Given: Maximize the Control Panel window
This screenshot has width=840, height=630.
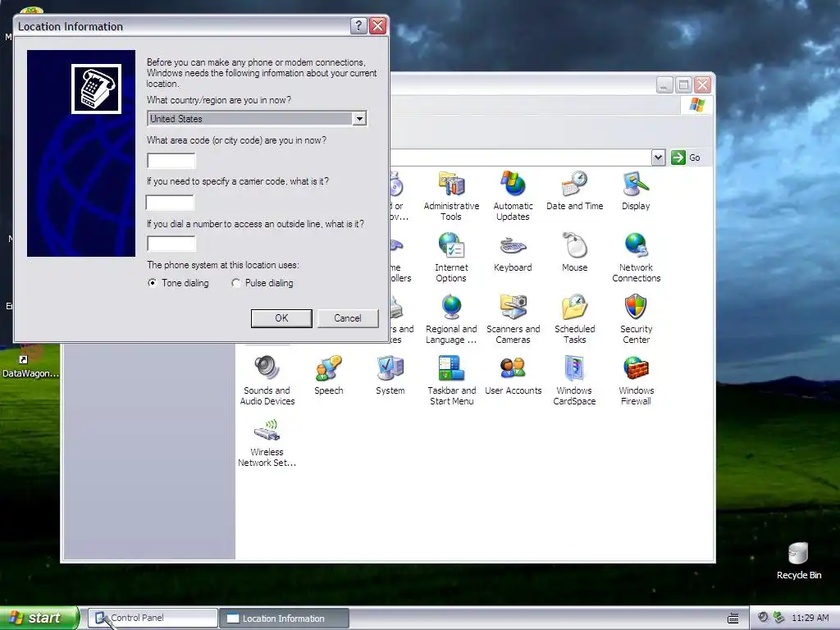Looking at the screenshot, I should pos(683,85).
